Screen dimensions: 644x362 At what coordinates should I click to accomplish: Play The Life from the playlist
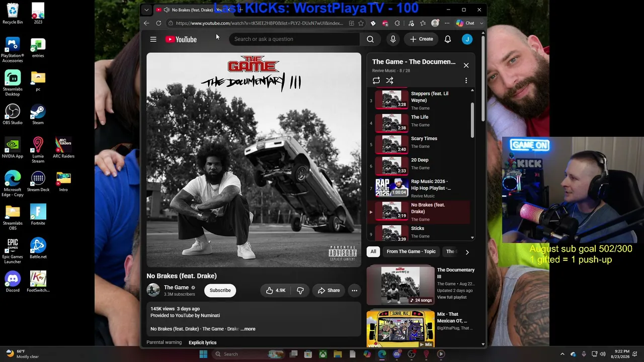pyautogui.click(x=420, y=122)
